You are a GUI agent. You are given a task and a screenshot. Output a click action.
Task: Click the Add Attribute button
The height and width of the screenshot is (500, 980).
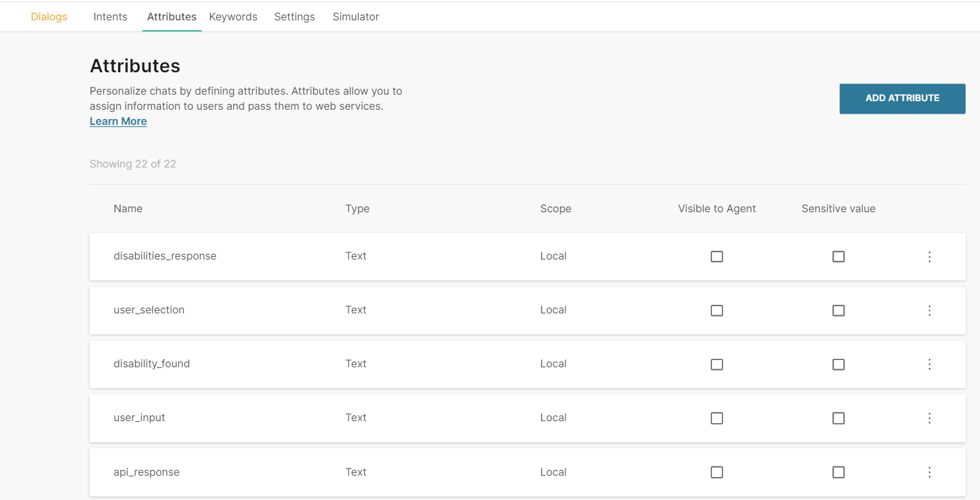point(902,99)
